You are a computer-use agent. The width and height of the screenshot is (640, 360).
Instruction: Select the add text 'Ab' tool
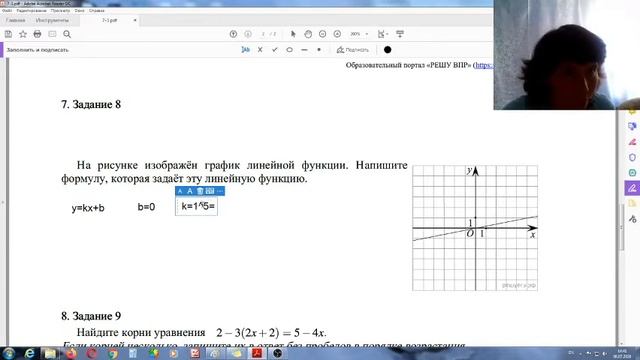click(245, 50)
